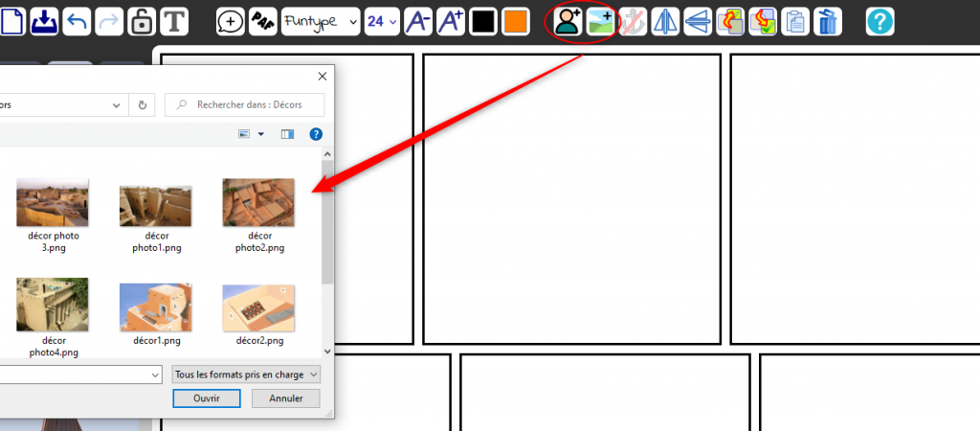The image size is (980, 431).
Task: Open help with the question mark icon
Action: point(880,21)
